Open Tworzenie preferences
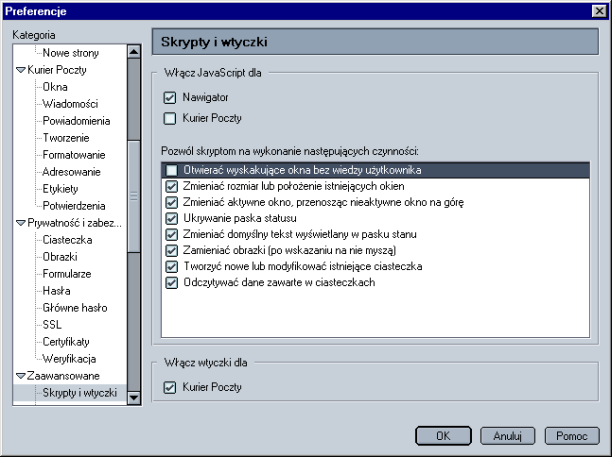The height and width of the screenshot is (457, 612). (66, 138)
